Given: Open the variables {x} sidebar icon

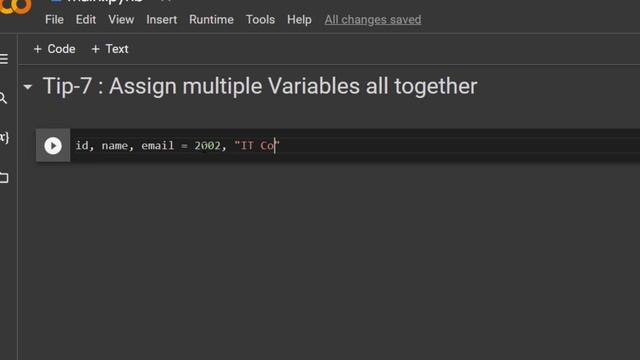Looking at the screenshot, I should click(x=4, y=137).
